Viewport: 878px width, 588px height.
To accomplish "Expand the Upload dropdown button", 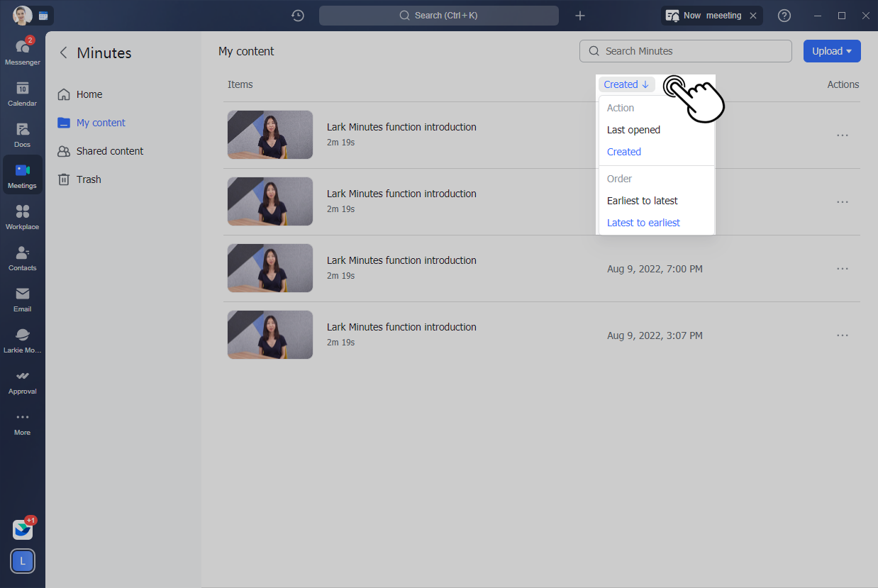I will click(x=831, y=51).
